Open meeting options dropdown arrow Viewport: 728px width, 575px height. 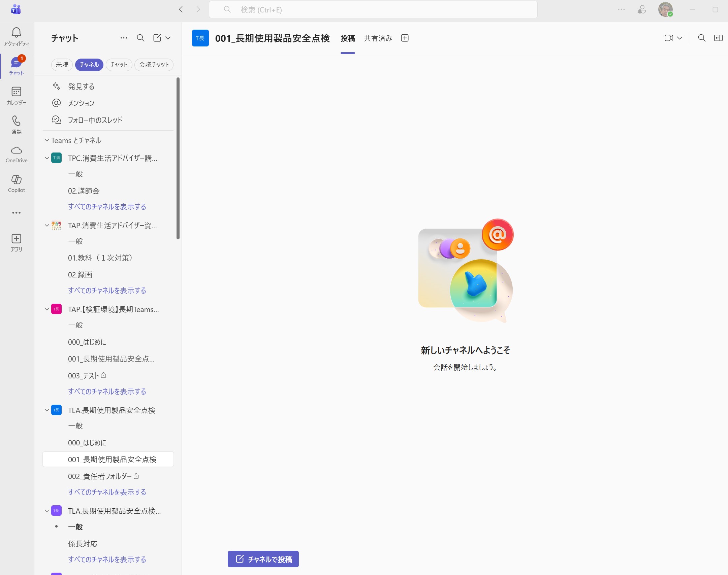click(x=680, y=38)
